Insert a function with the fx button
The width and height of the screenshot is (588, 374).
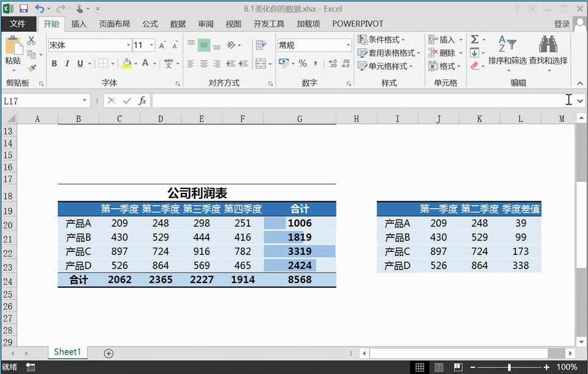click(x=142, y=100)
